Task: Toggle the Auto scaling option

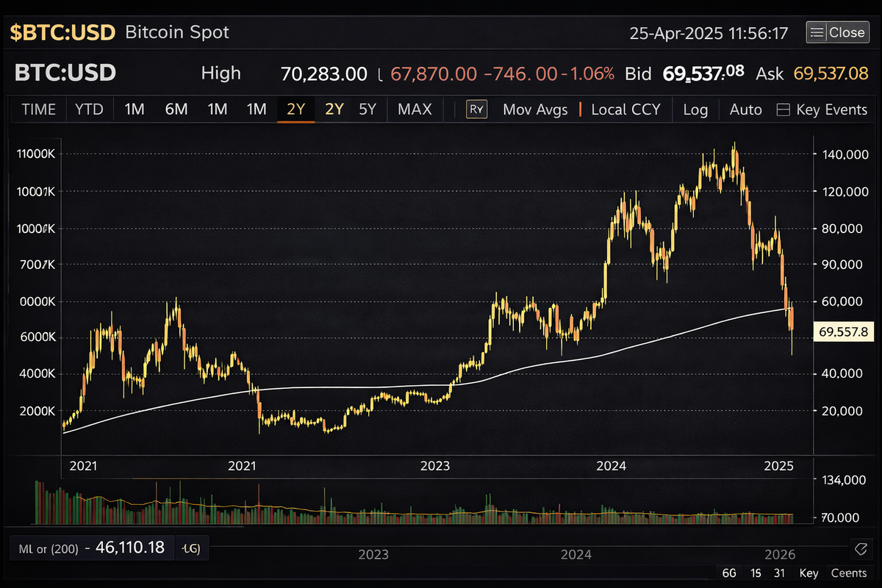Action: pyautogui.click(x=745, y=109)
